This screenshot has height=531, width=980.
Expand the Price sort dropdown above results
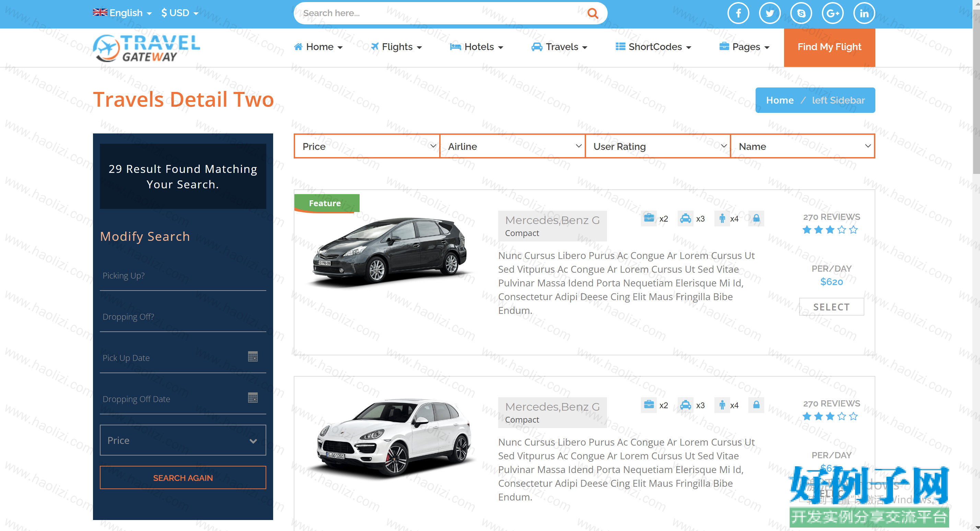(367, 146)
